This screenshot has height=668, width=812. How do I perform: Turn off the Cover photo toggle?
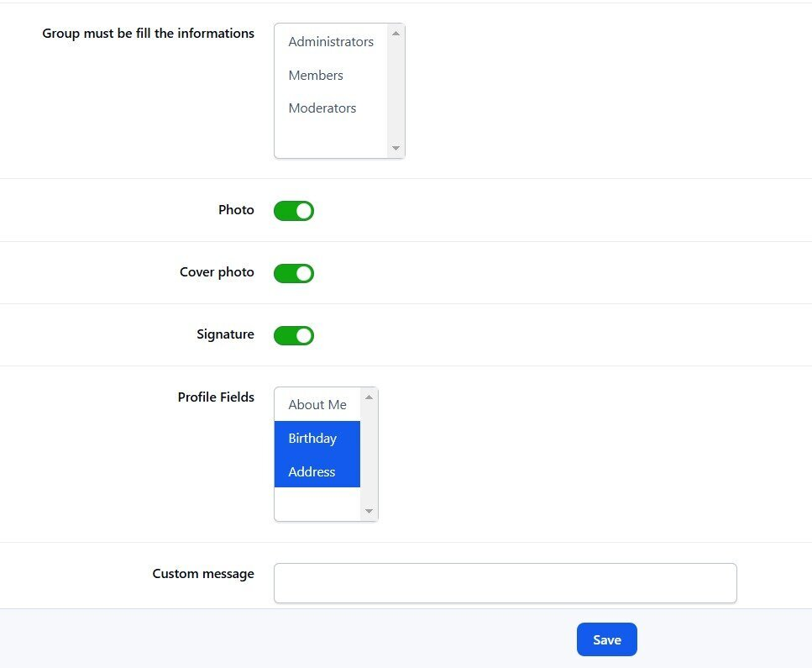294,273
